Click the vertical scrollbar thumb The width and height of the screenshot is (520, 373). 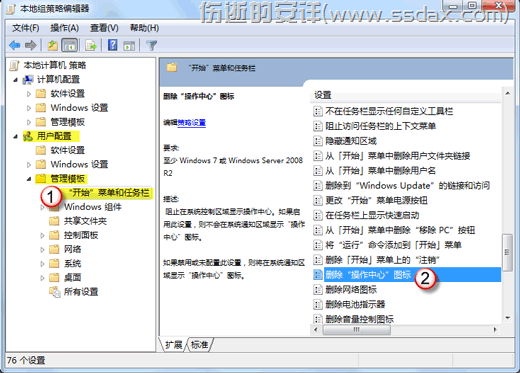[507, 252]
